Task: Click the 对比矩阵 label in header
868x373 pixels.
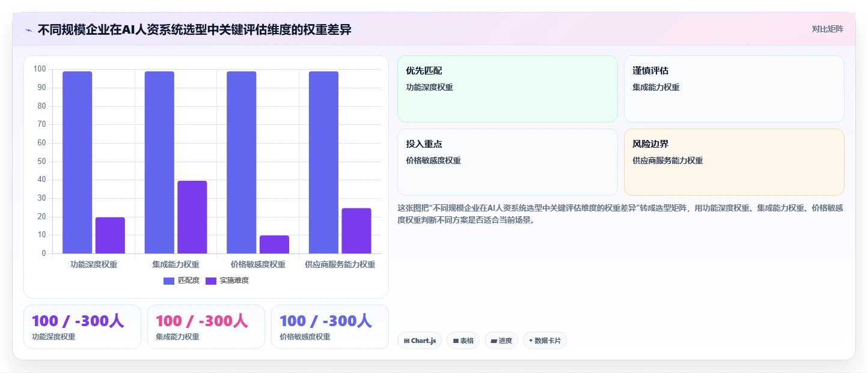Action: [827, 29]
